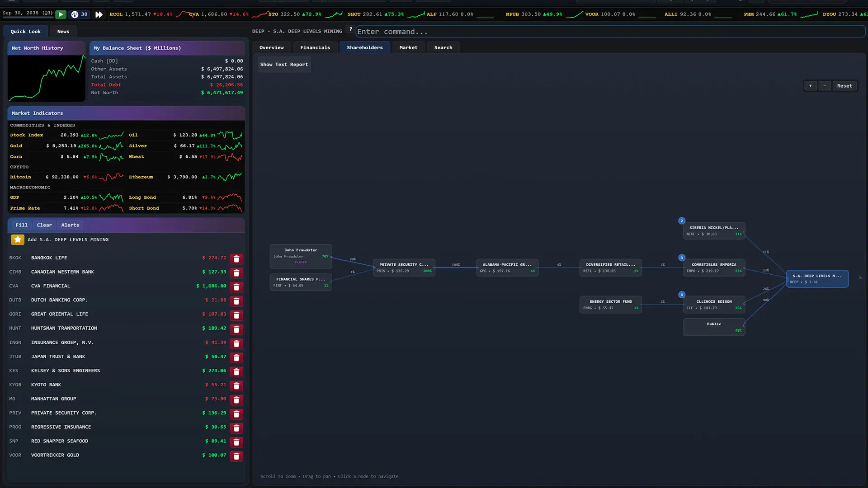Click the speed 30 clock button
Screen dimensions: 868x488
(x=80, y=14)
